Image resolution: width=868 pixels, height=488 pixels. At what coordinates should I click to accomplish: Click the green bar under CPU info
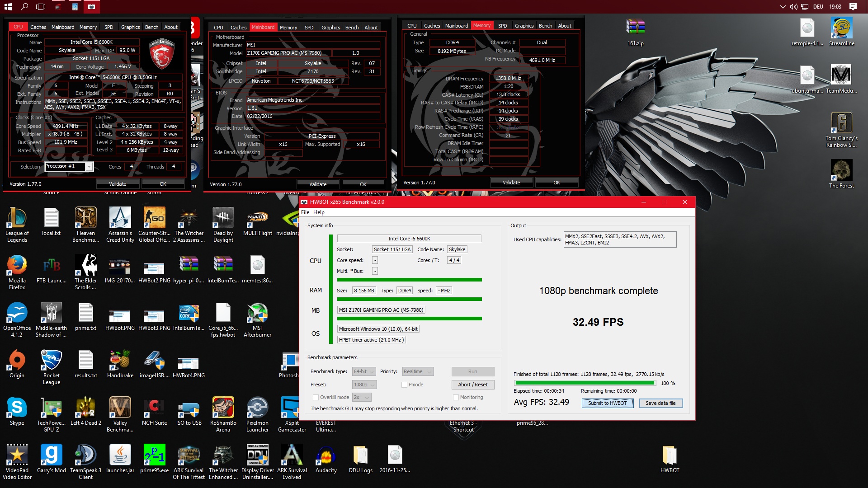[409, 280]
